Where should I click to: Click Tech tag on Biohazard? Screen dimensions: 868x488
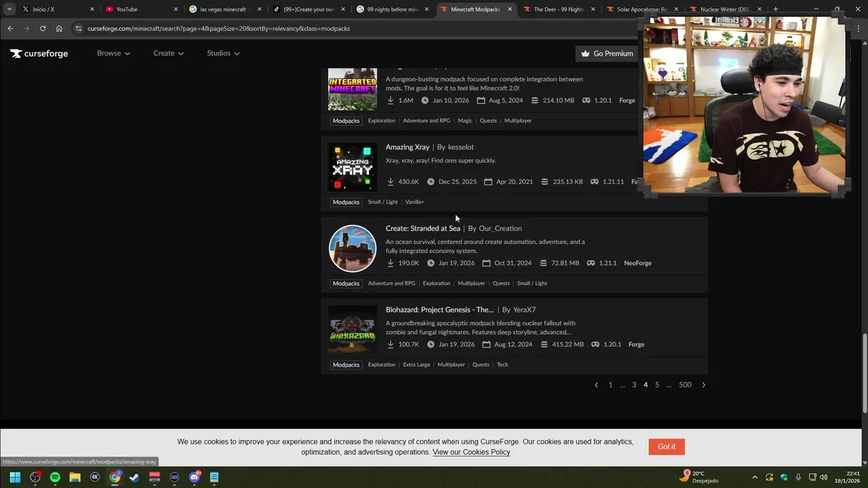pyautogui.click(x=502, y=365)
